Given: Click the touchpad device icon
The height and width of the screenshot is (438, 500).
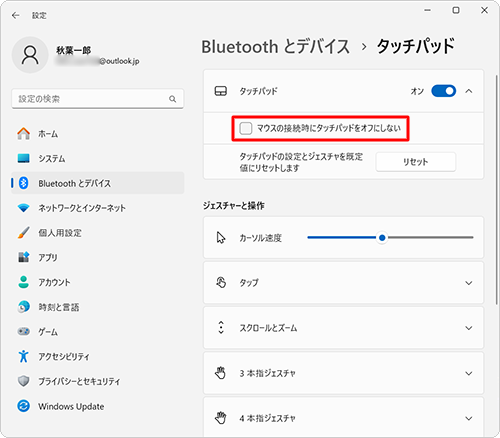Looking at the screenshot, I should tap(221, 91).
